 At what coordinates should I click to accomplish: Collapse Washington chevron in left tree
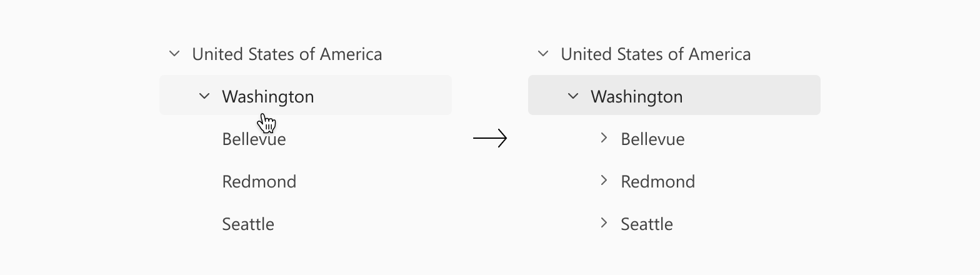[x=204, y=96]
